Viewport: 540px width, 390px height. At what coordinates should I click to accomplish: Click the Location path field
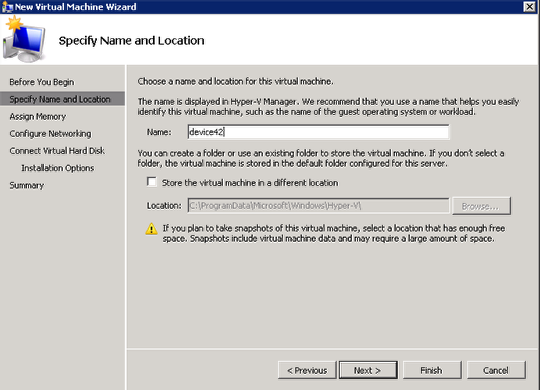pyautogui.click(x=319, y=206)
